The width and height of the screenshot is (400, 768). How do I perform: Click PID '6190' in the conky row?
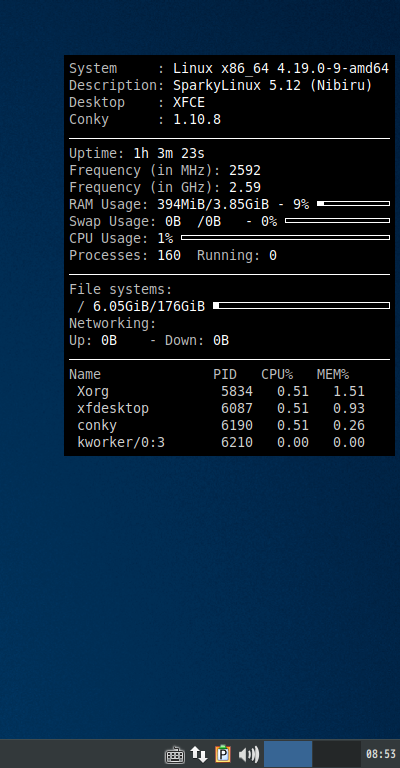point(237,426)
